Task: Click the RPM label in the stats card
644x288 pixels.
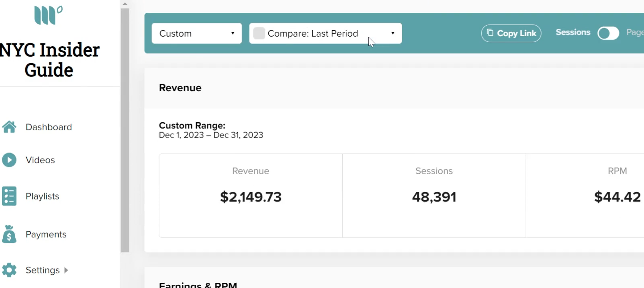Action: click(617, 171)
